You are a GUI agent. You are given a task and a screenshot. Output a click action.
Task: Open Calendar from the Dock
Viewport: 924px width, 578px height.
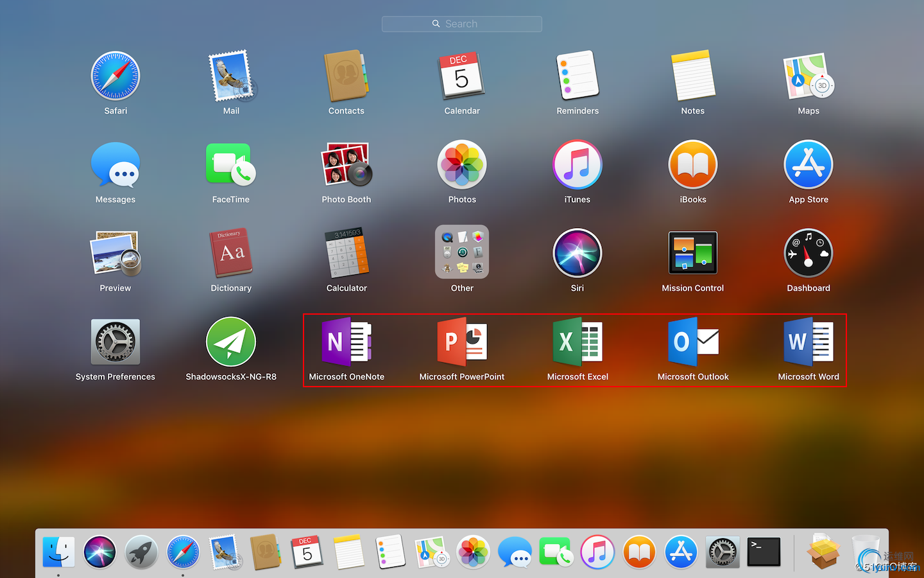(307, 552)
